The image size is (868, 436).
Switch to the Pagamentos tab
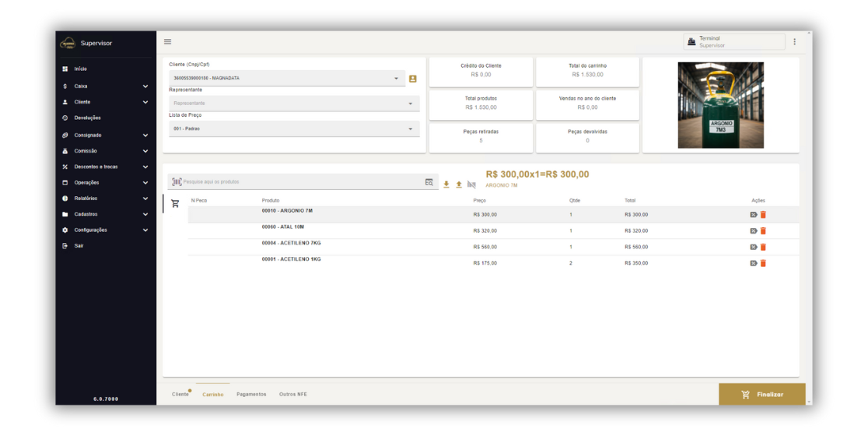(x=251, y=395)
